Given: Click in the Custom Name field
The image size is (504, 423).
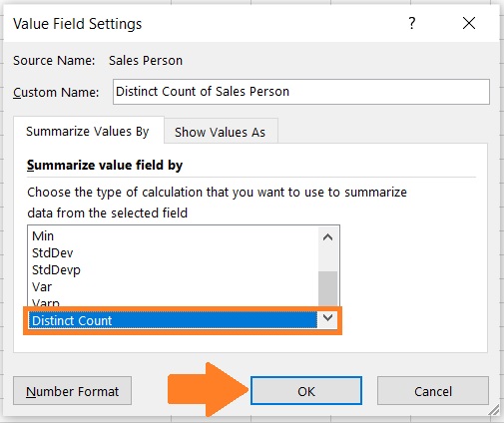Looking at the screenshot, I should pyautogui.click(x=301, y=92).
